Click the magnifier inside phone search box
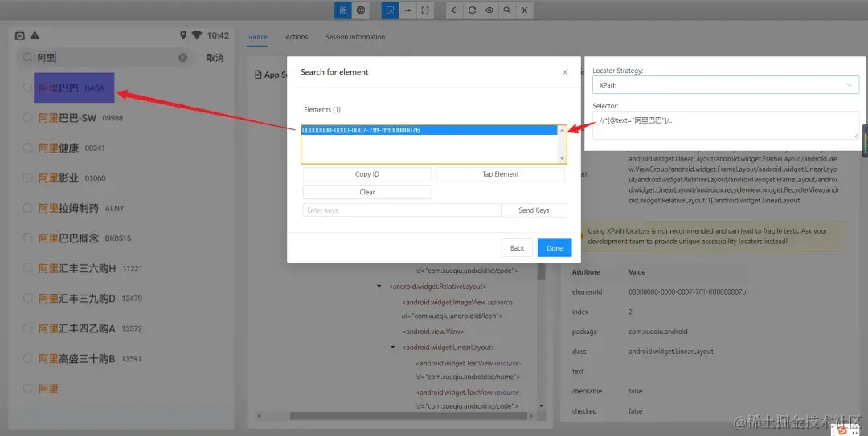Viewport: 868px width, 436px height. [27, 58]
